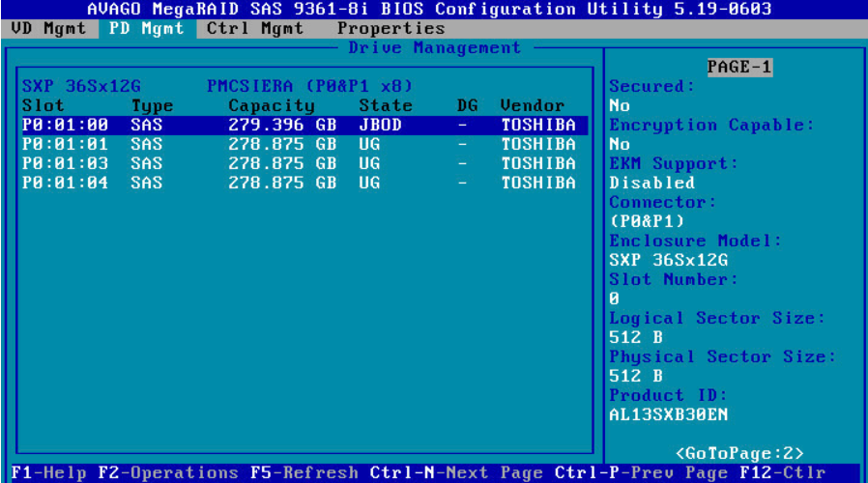The width and height of the screenshot is (868, 483).
Task: Click the Encryption Capable label
Action: [x=711, y=125]
